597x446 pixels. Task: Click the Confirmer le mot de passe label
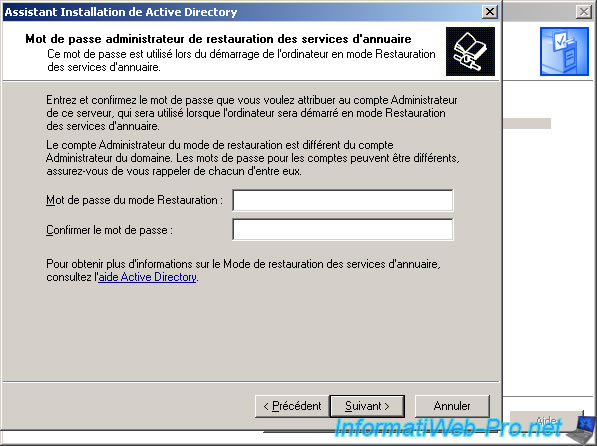[x=109, y=230]
